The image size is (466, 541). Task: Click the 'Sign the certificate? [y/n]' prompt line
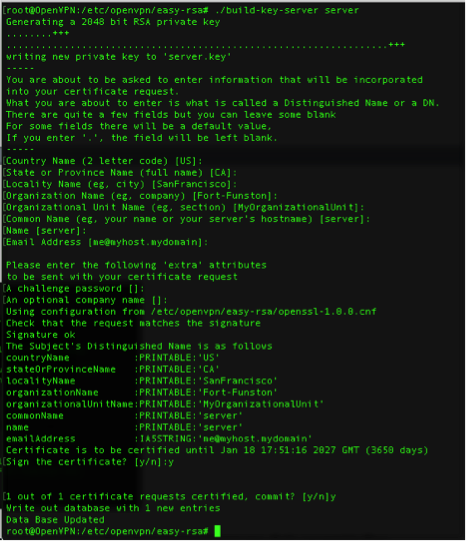pyautogui.click(x=90, y=462)
